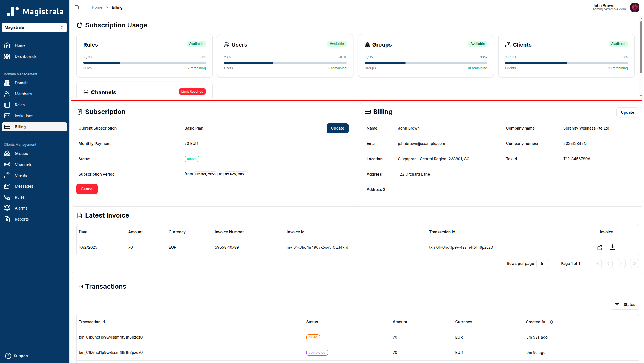Click the Messages sidebar icon
The image size is (644, 363).
[7, 186]
